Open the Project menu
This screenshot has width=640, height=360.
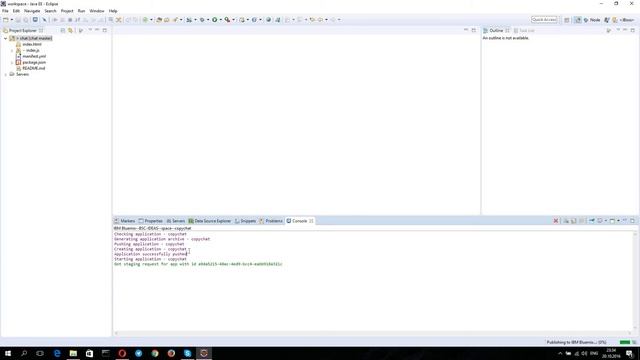pos(67,11)
